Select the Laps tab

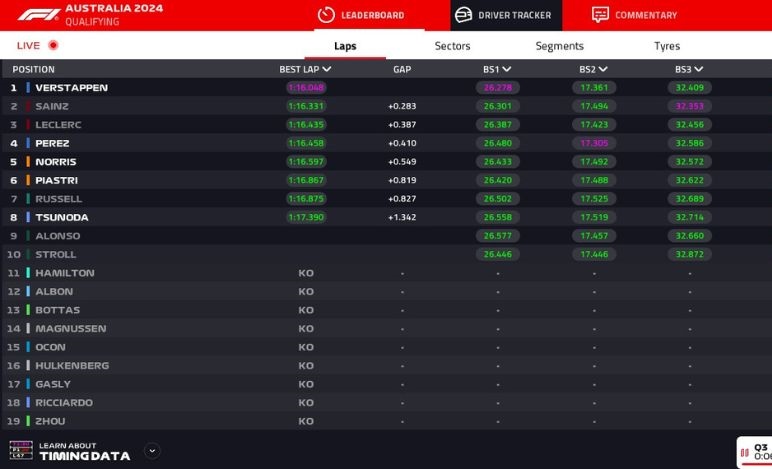click(345, 46)
